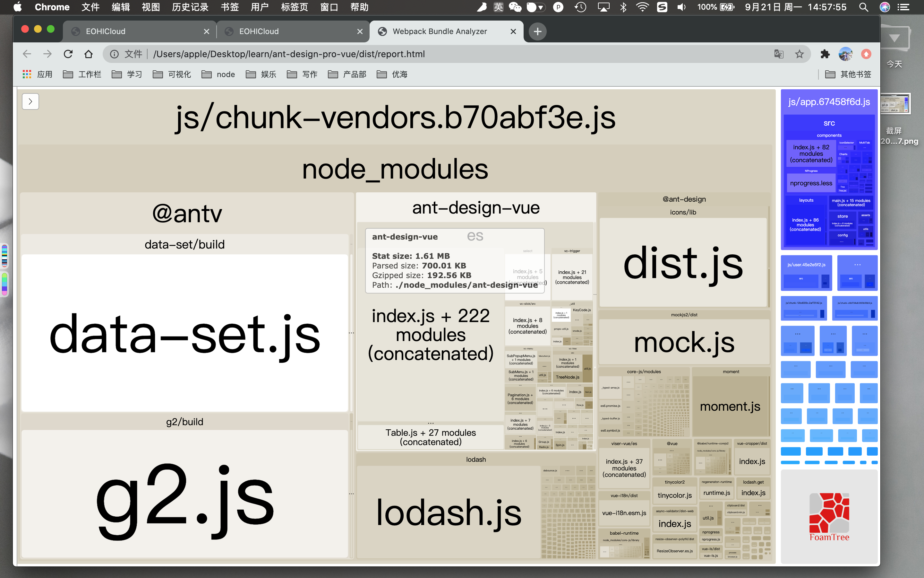The width and height of the screenshot is (924, 578).
Task: Click the mock.js module block
Action: click(684, 342)
